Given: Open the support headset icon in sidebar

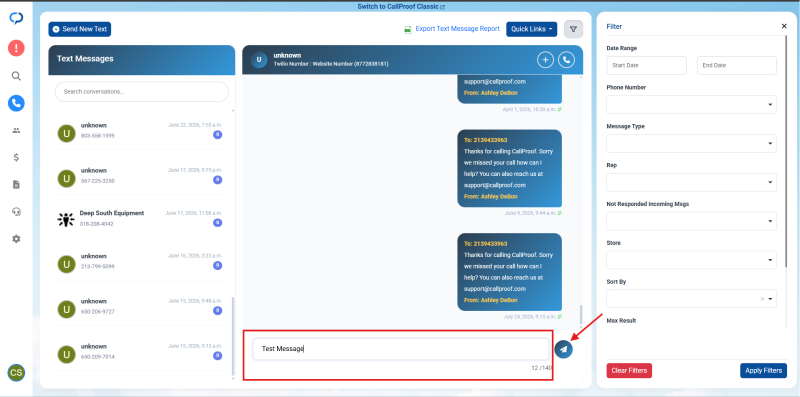Looking at the screenshot, I should click(16, 212).
